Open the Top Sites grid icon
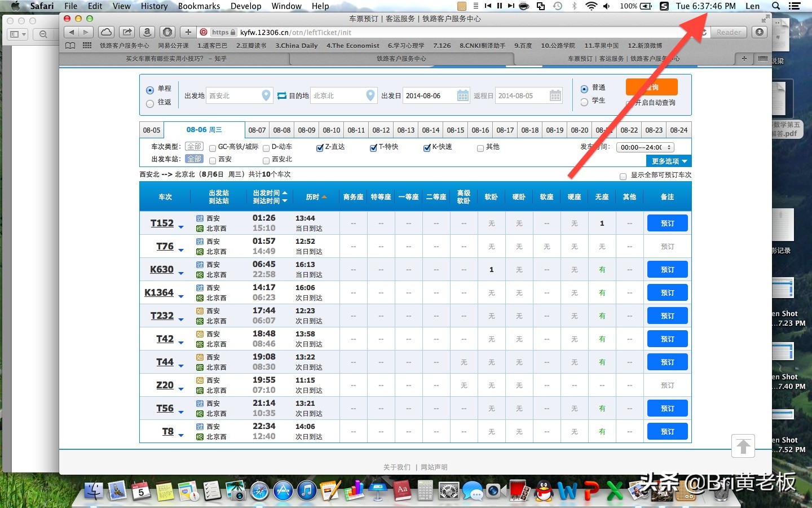This screenshot has width=812, height=508. (x=87, y=46)
